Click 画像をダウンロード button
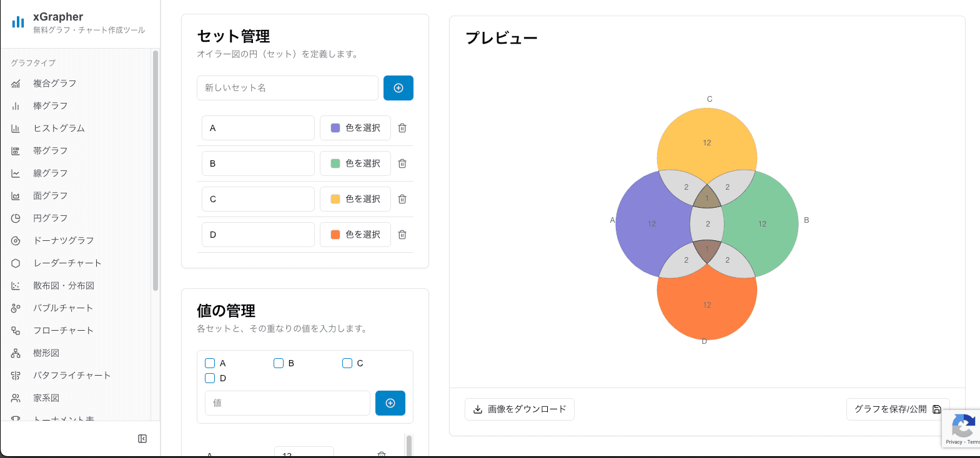Image resolution: width=980 pixels, height=458 pixels. point(520,409)
